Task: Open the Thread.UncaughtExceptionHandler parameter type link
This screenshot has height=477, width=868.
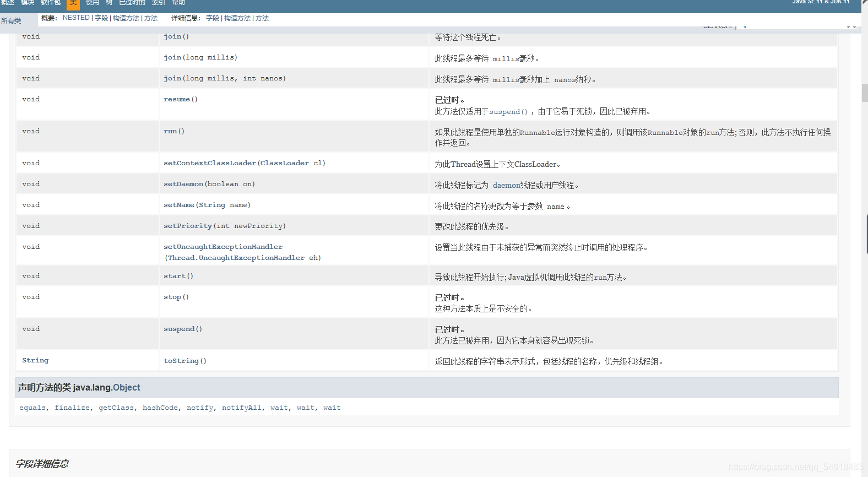Action: [x=236, y=258]
